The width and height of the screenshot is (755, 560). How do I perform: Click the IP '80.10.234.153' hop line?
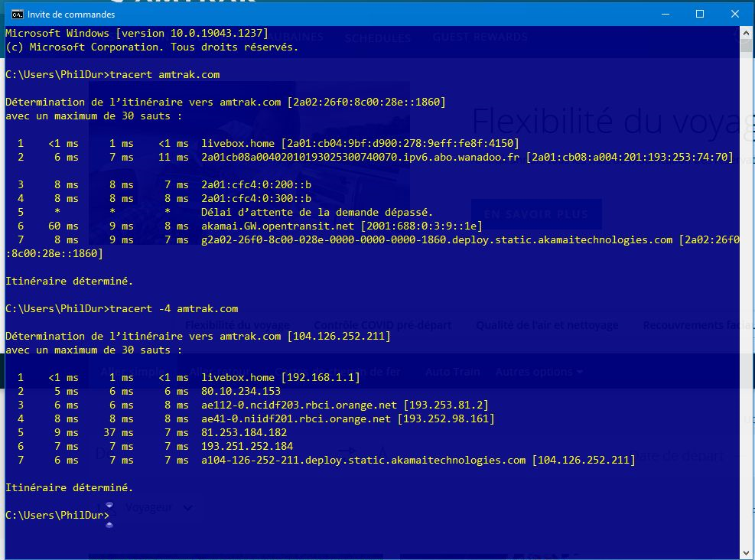[x=241, y=392]
